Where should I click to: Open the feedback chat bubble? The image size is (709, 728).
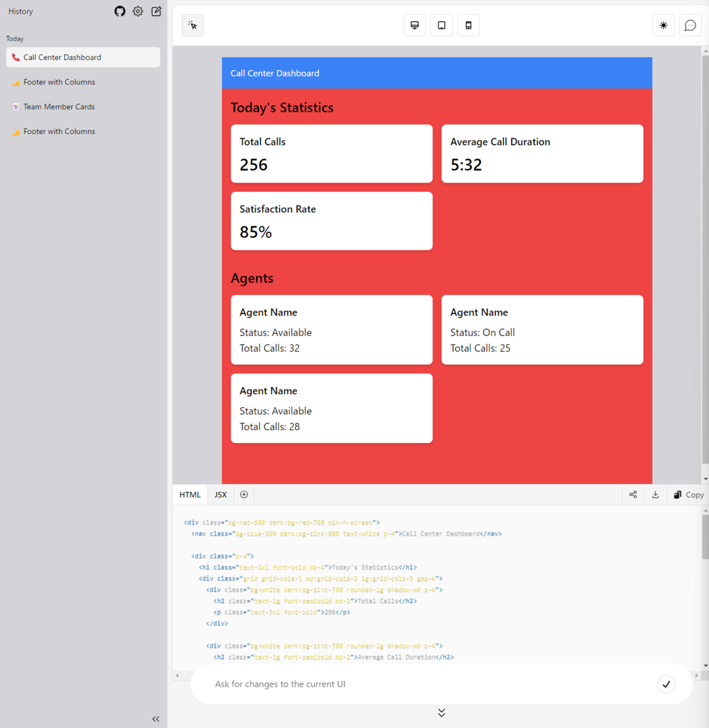pyautogui.click(x=690, y=25)
